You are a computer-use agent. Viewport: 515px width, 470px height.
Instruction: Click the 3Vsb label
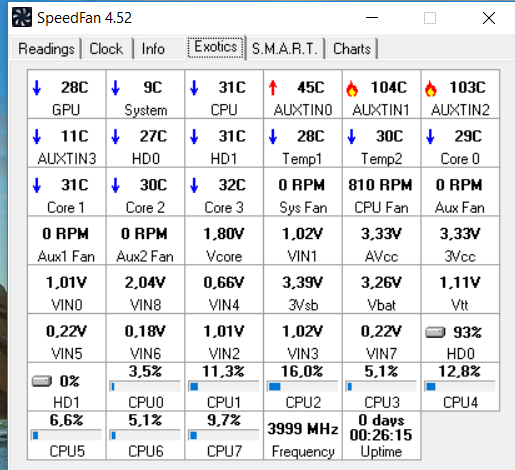(303, 305)
